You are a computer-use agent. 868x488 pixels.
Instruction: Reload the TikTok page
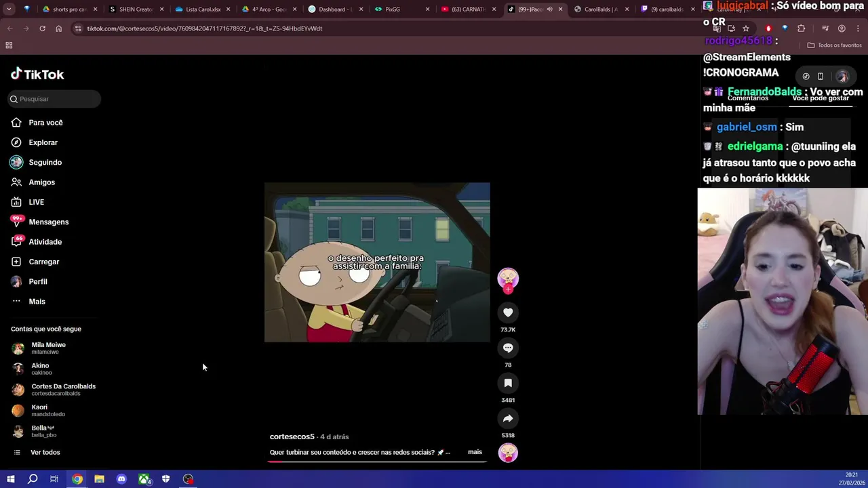point(42,28)
